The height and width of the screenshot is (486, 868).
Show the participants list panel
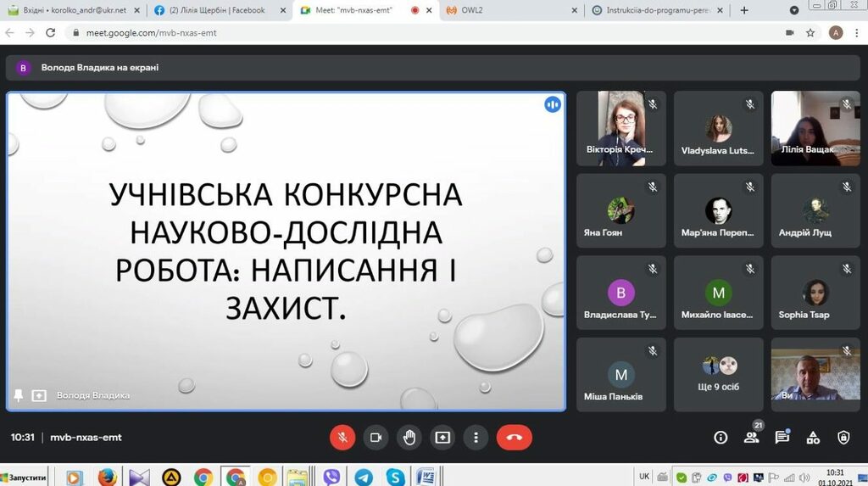point(751,438)
